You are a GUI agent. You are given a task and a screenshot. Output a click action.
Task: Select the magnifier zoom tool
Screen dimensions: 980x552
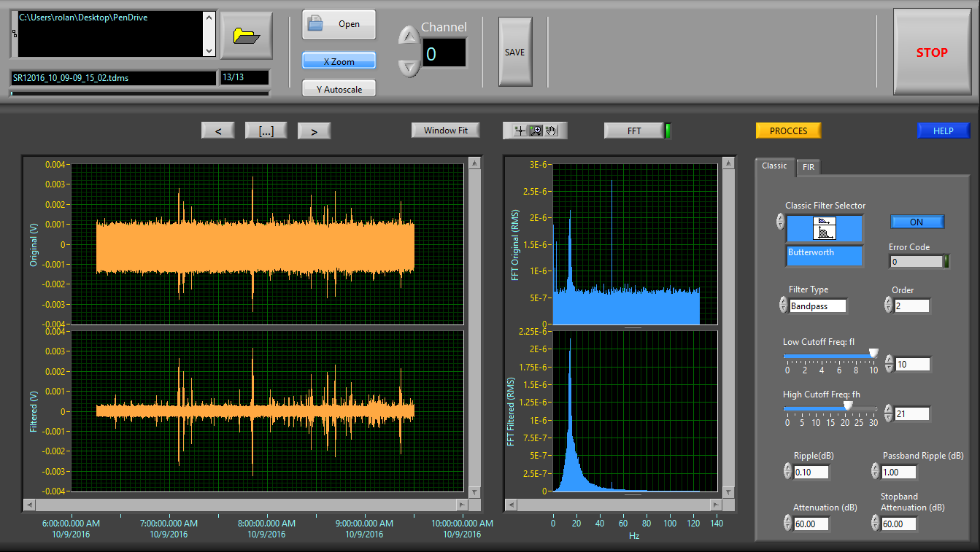click(x=536, y=131)
